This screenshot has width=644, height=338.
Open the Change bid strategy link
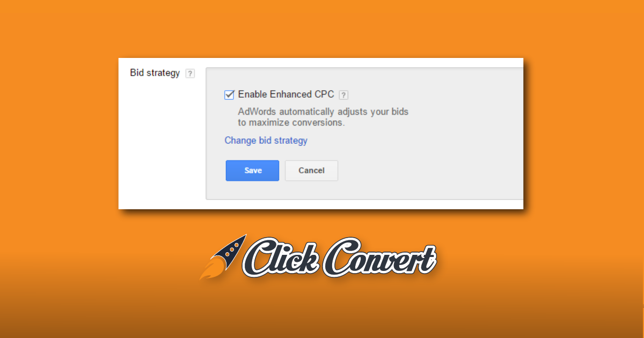(266, 141)
